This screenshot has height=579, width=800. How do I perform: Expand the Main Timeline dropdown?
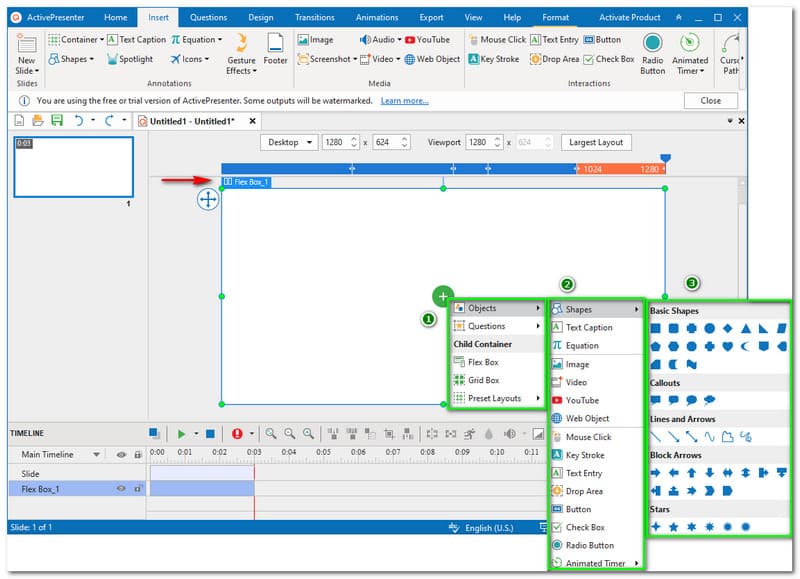tap(97, 454)
